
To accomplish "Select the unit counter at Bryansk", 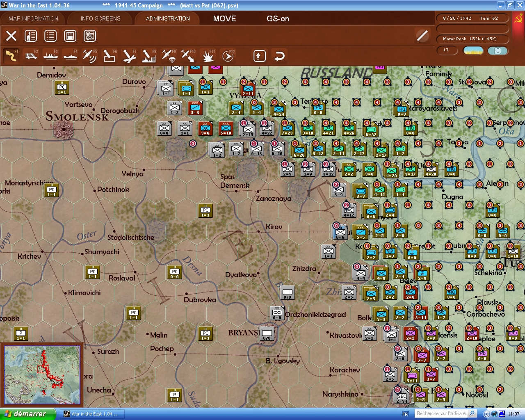I will pyautogui.click(x=267, y=334).
